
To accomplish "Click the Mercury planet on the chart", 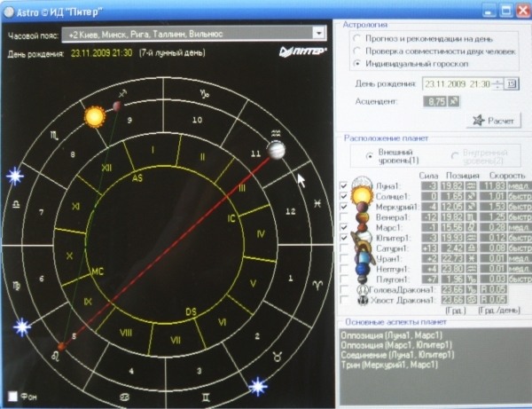I will click(x=117, y=106).
